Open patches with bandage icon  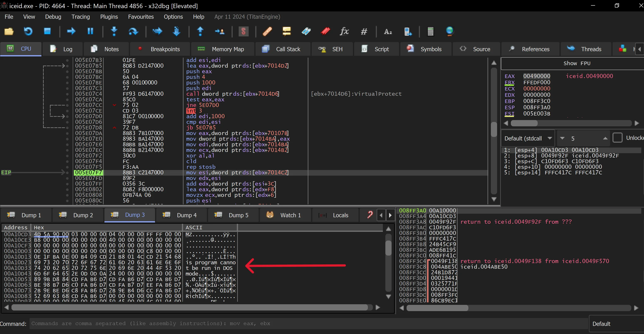point(267,31)
